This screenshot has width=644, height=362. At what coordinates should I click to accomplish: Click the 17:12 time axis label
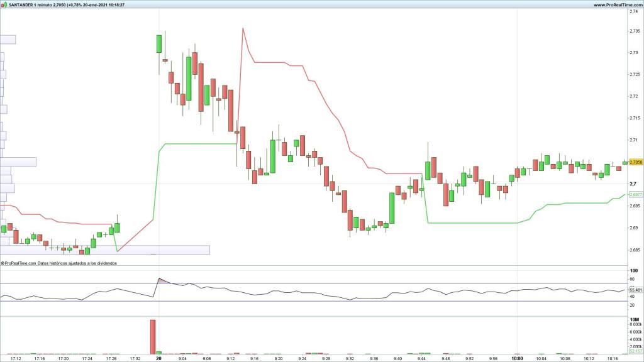tap(15, 359)
